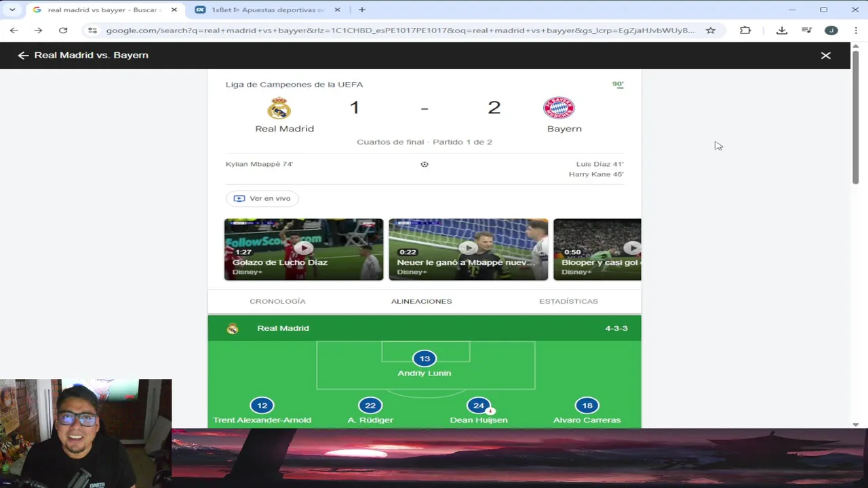This screenshot has height=488, width=868.
Task: Click the Bayern team name in scoreboard
Action: tap(564, 129)
